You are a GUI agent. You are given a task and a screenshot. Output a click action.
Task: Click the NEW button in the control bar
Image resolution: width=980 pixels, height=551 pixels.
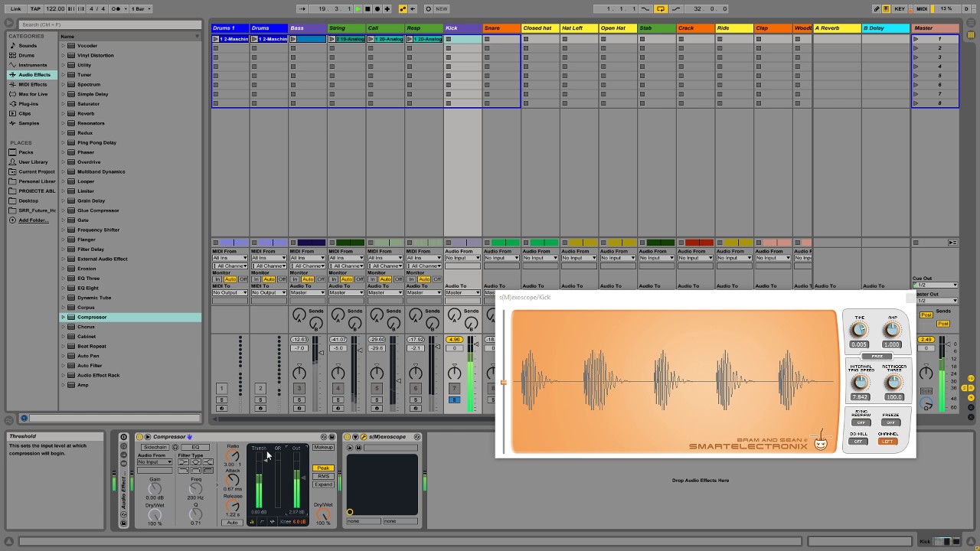pos(442,8)
